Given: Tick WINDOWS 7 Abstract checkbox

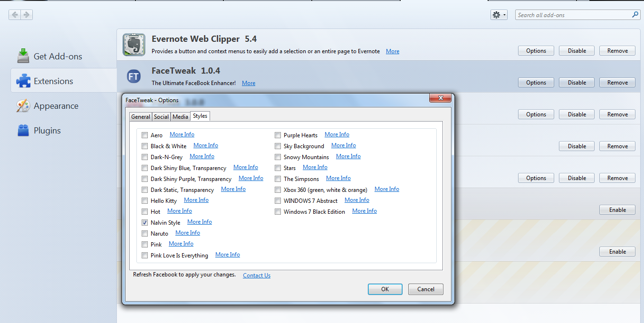Looking at the screenshot, I should pyautogui.click(x=278, y=201).
